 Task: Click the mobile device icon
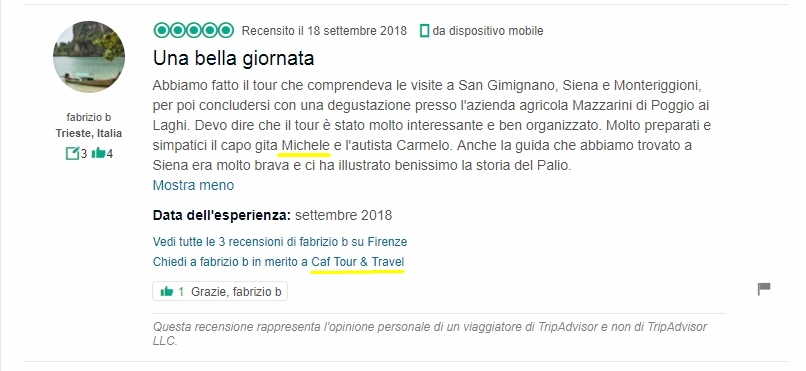pos(424,31)
